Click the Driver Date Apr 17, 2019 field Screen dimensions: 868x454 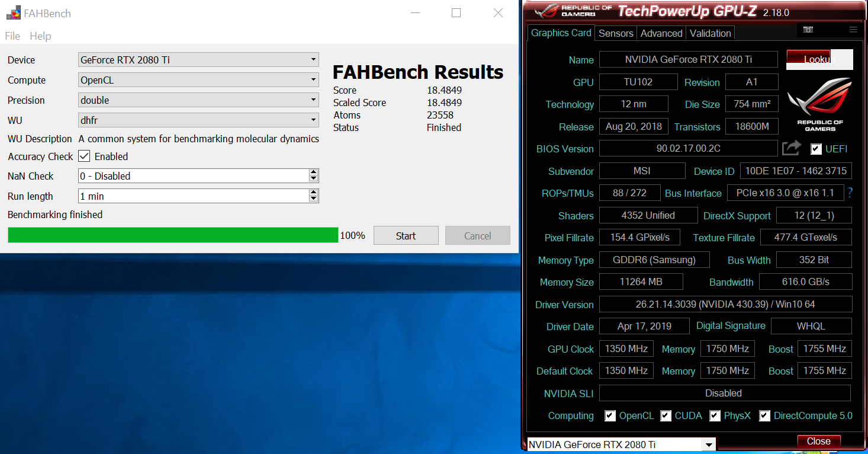coord(644,326)
